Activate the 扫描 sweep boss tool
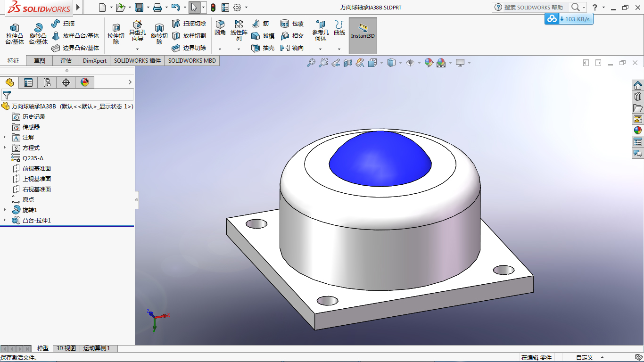 (63, 23)
